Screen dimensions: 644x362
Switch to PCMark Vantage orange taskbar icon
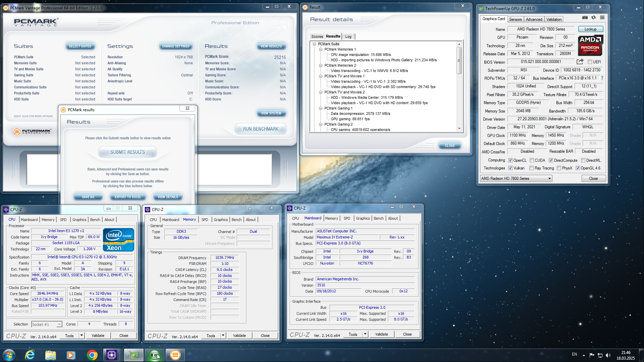175,355
